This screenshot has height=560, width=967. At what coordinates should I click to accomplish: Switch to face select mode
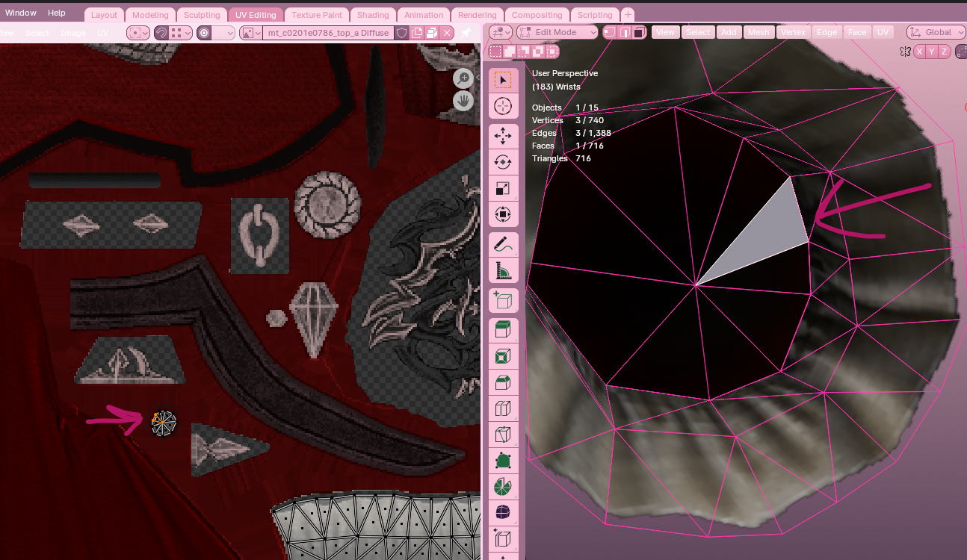(x=638, y=32)
